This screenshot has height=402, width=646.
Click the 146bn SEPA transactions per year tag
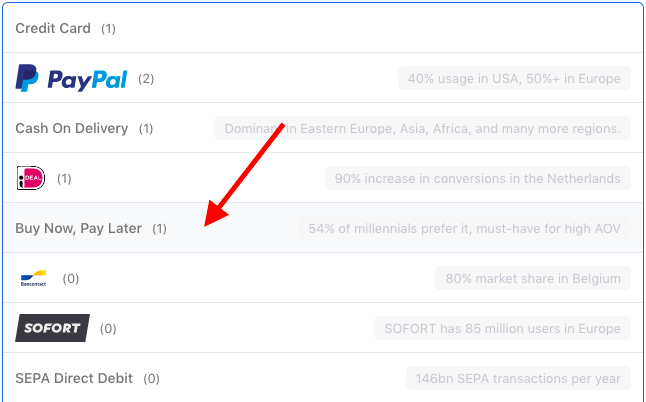tap(518, 378)
